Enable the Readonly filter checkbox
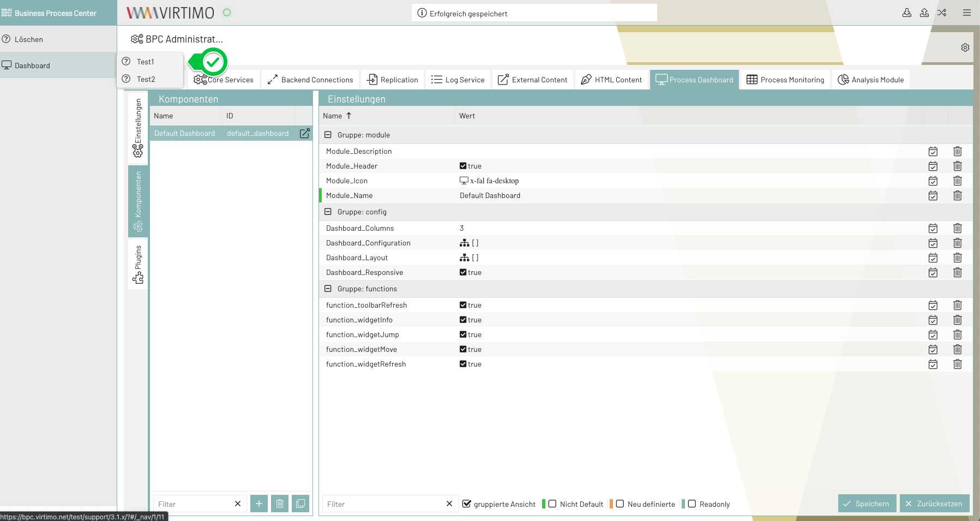980x521 pixels. click(x=692, y=504)
